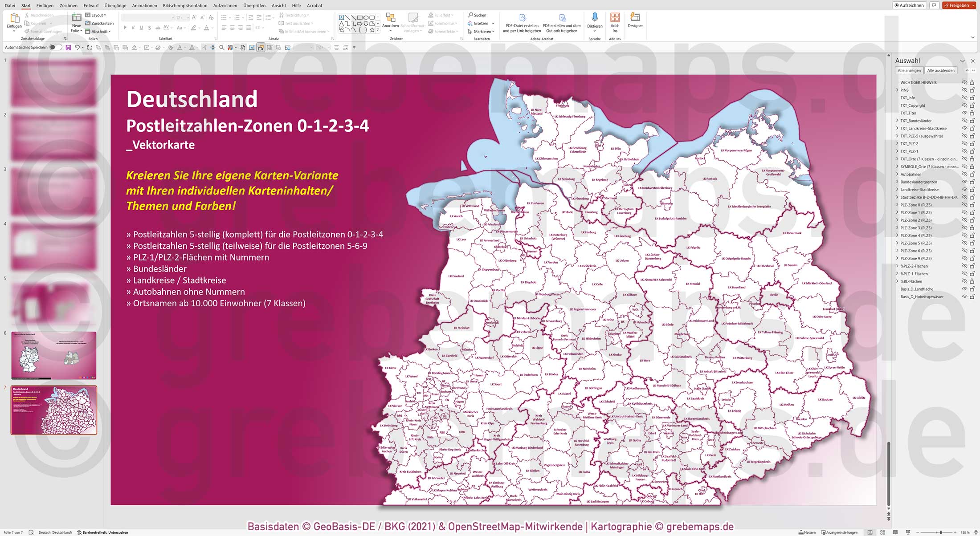Open Ersetzen (Replace) in Bearbeiten group
This screenshot has height=536, width=980.
479,23
